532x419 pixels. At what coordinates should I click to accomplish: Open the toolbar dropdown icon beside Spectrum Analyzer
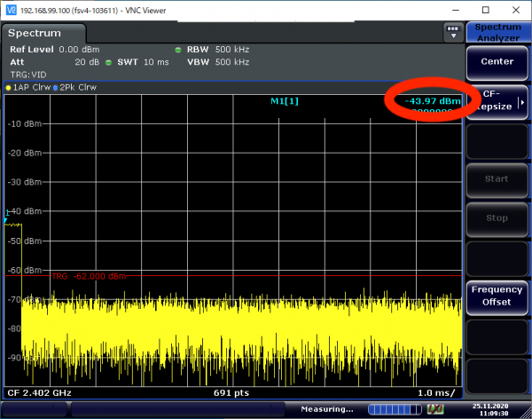pos(453,32)
